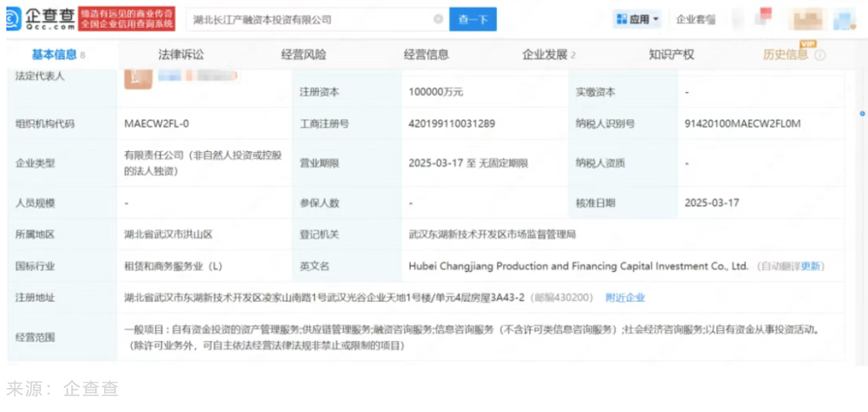Click the 注册地址 address text
This screenshot has height=412, width=868.
coord(324,298)
